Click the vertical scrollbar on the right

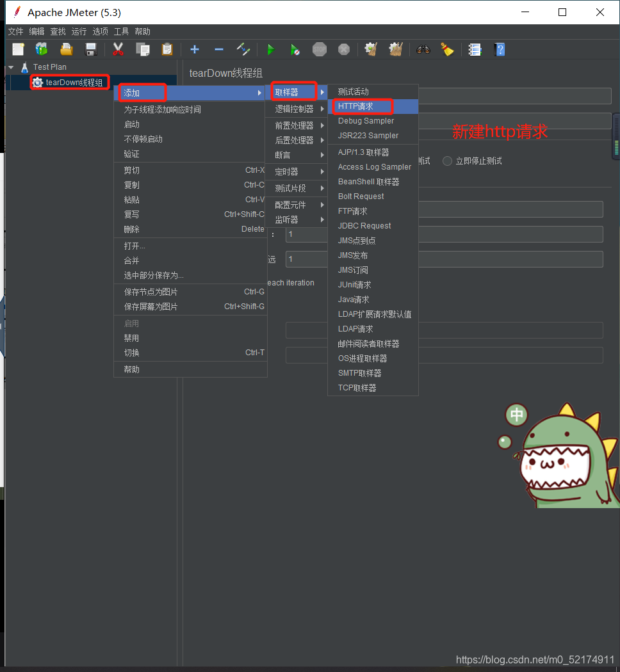pyautogui.click(x=616, y=137)
